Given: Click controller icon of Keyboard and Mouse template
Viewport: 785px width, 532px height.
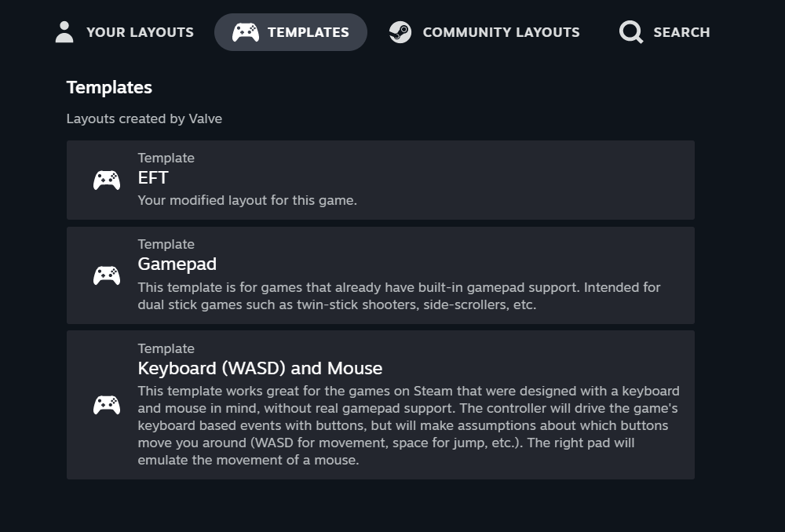Looking at the screenshot, I should (107, 405).
